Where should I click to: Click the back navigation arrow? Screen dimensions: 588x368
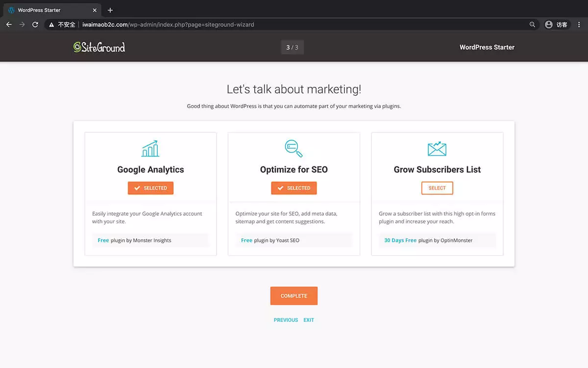click(8, 24)
